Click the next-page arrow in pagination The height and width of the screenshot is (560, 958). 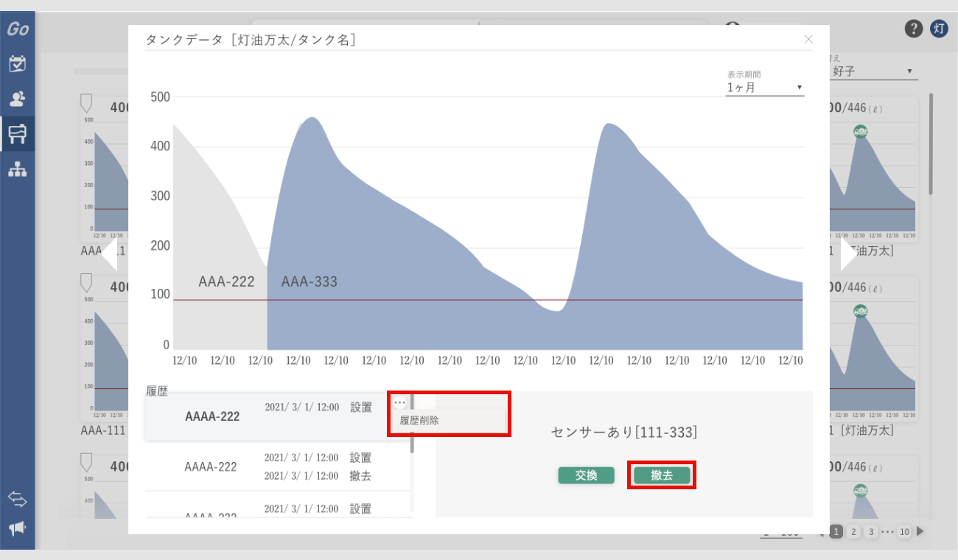pos(920,531)
